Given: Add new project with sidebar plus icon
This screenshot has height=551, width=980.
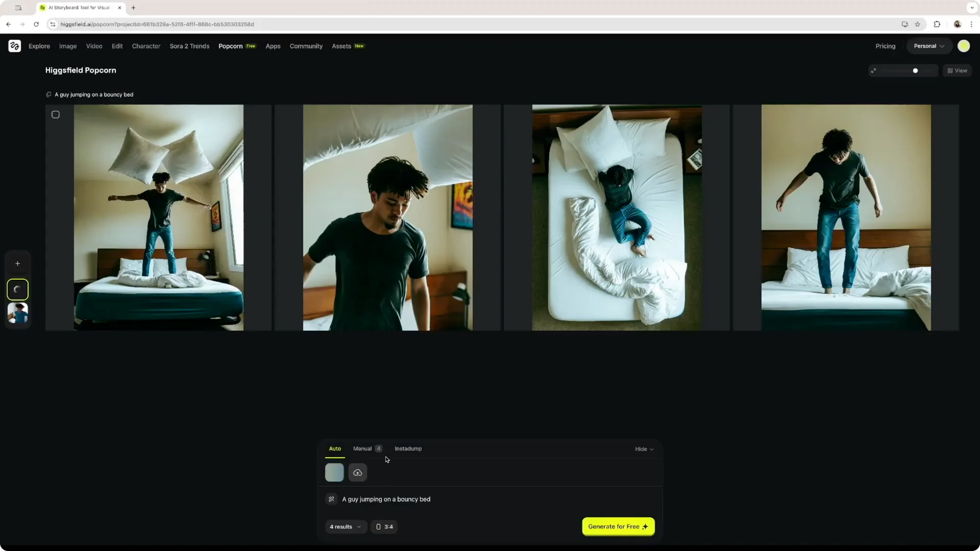Looking at the screenshot, I should coord(17,263).
